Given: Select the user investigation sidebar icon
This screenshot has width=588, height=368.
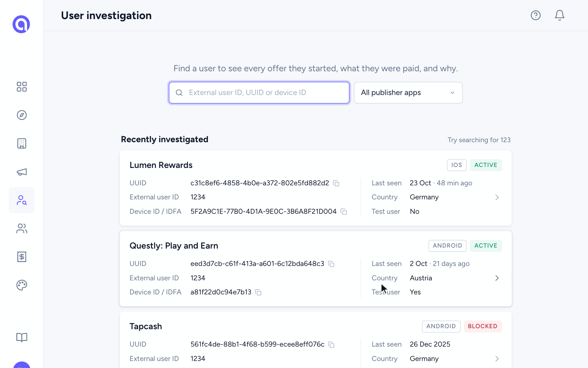Looking at the screenshot, I should pyautogui.click(x=22, y=200).
